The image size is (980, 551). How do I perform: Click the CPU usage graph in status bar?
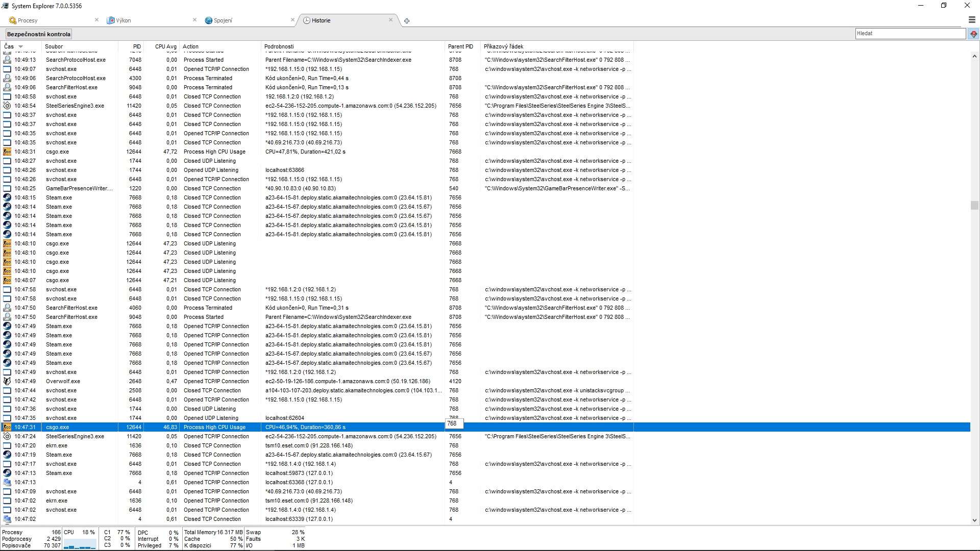coord(80,545)
